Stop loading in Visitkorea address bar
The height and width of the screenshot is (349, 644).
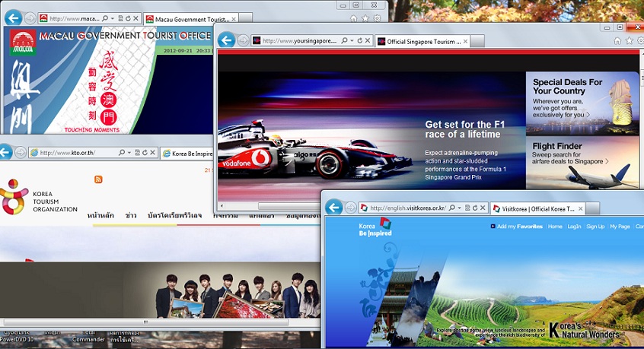(483, 208)
